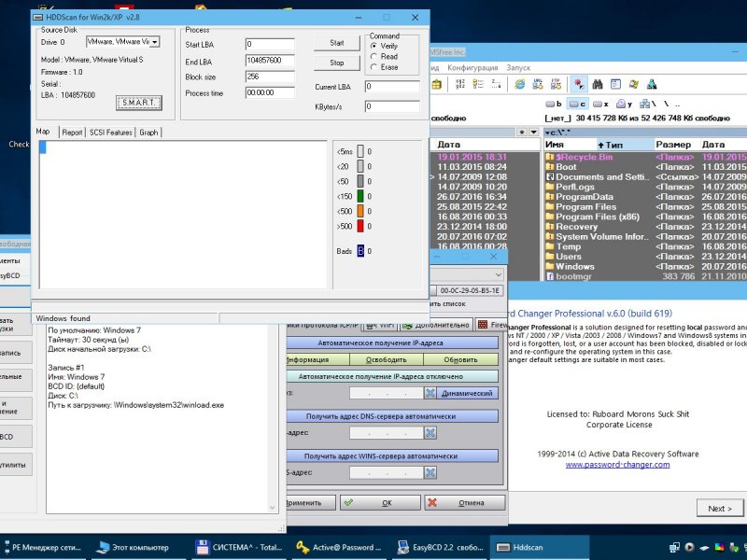
Task: Select drive b in Total Commander drive bar
Action: coord(554,104)
